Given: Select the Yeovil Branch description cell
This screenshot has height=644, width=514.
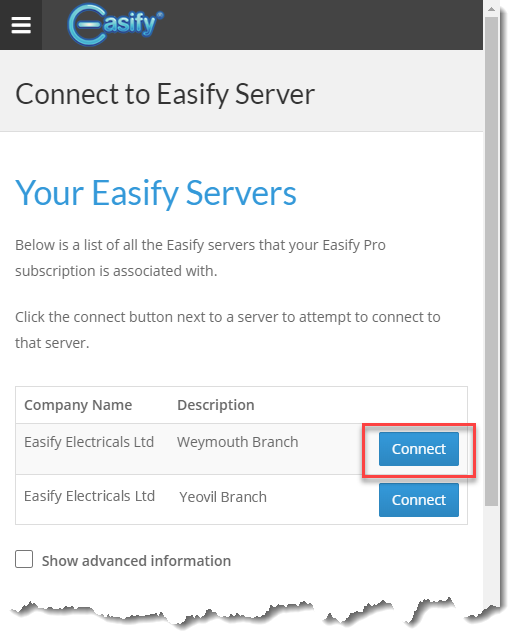Looking at the screenshot, I should click(223, 497).
